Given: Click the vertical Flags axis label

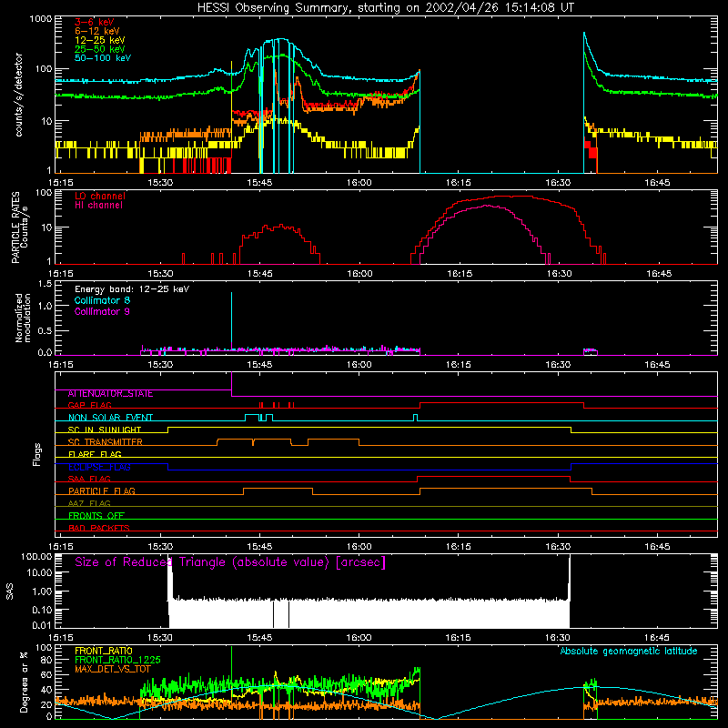Looking at the screenshot, I should [x=37, y=454].
